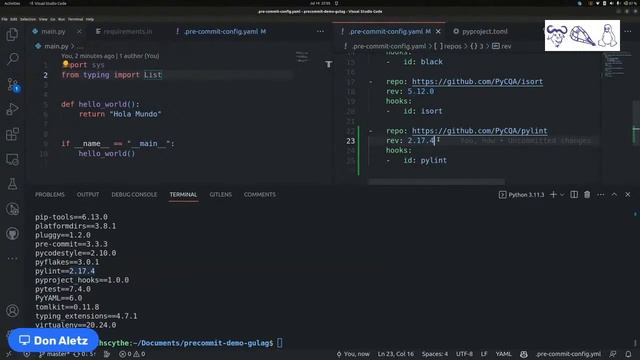
Task: Close the main.py tab
Action: tap(79, 31)
